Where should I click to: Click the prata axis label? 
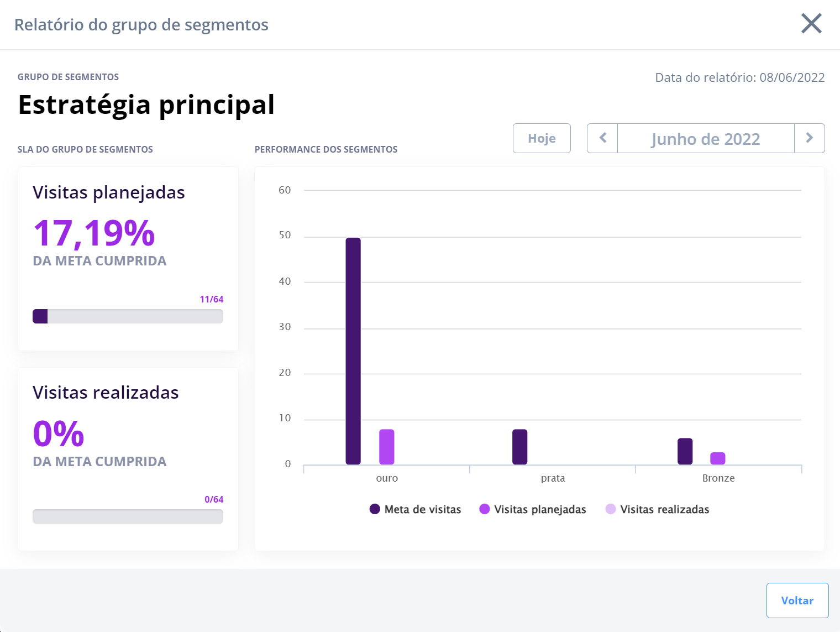pos(553,478)
